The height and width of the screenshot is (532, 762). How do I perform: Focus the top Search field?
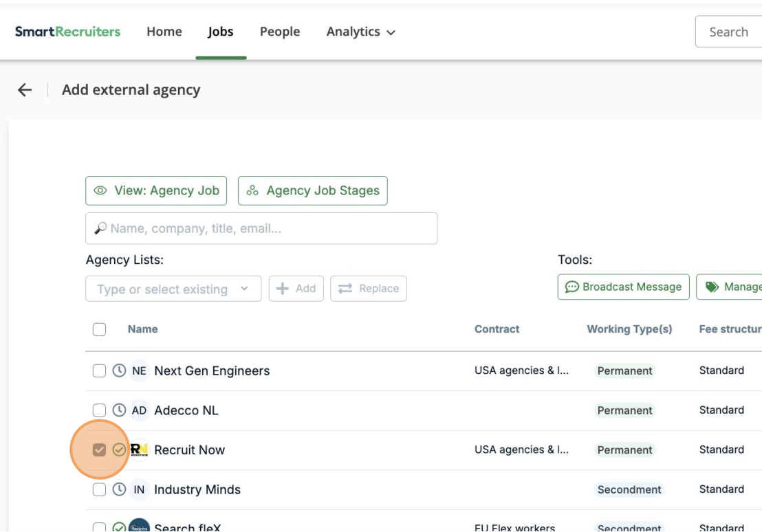(728, 32)
